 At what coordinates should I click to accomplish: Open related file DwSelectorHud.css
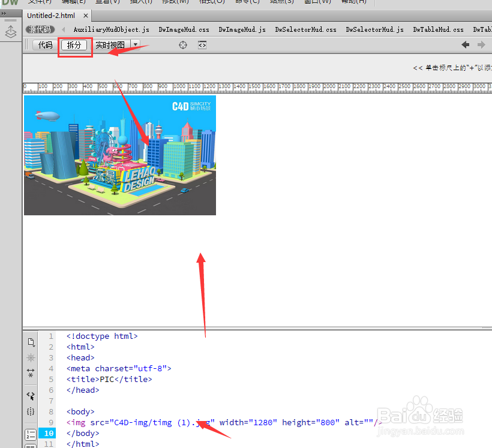click(x=305, y=29)
